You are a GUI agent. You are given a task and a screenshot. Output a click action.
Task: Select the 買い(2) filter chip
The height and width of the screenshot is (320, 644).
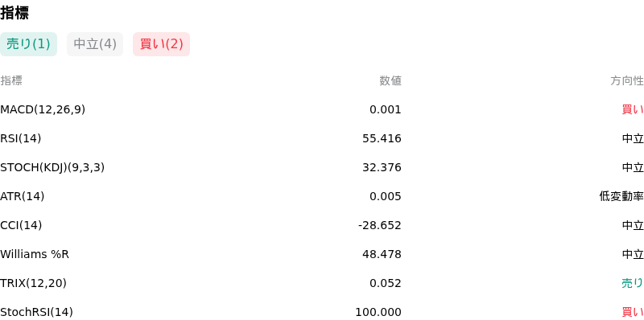pos(162,44)
